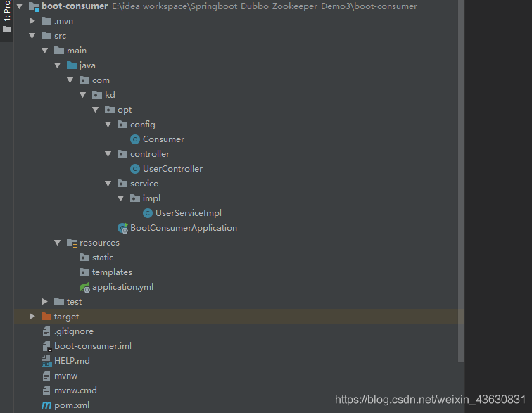The height and width of the screenshot is (413, 532).
Task: Select the boot-consumer.iml file name
Action: point(93,346)
